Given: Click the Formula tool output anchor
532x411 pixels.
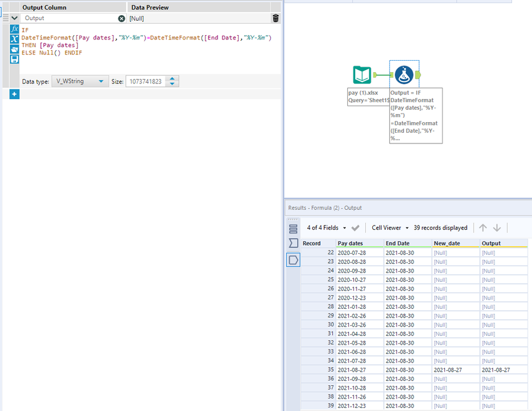Looking at the screenshot, I should click(418, 75).
